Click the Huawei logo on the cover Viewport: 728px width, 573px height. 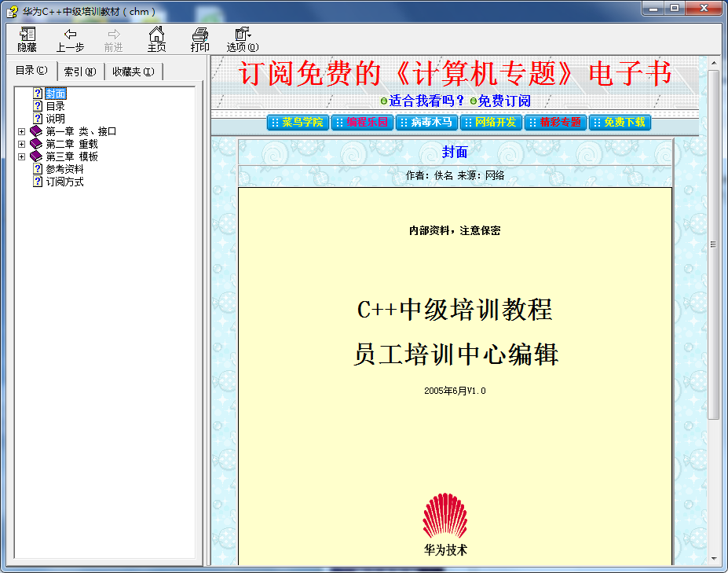444,516
